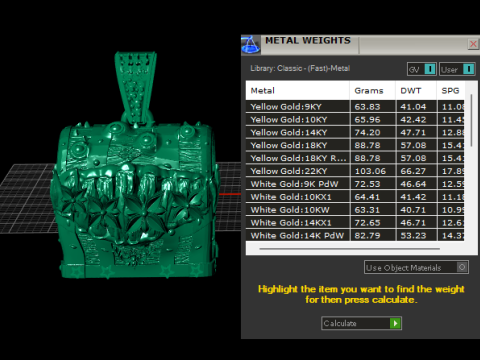
Task: Click the 40.71 DWT value
Action: (413, 210)
